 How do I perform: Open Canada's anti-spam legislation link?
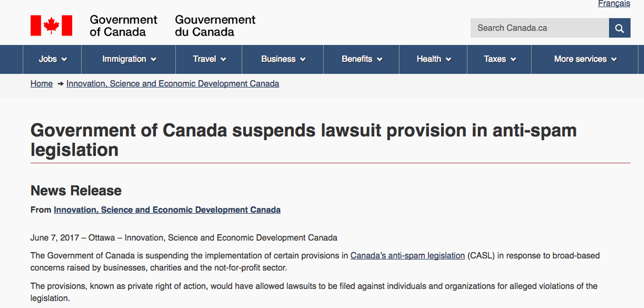(408, 256)
